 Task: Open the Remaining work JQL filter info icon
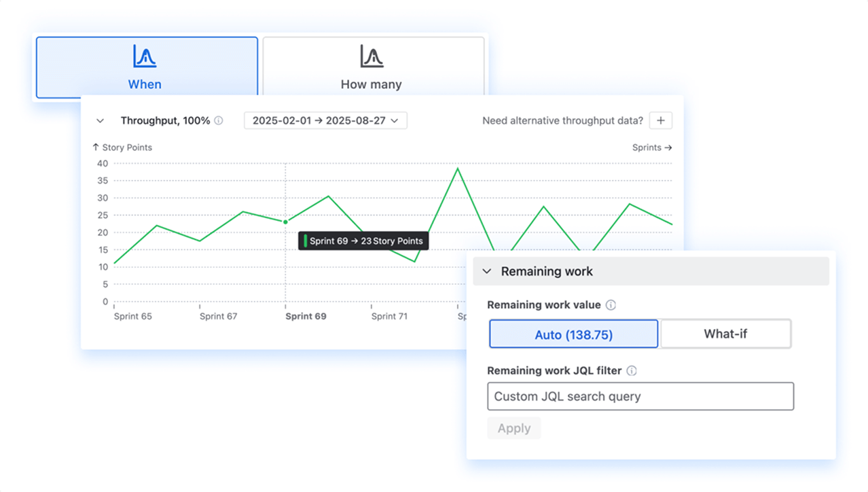[632, 371]
